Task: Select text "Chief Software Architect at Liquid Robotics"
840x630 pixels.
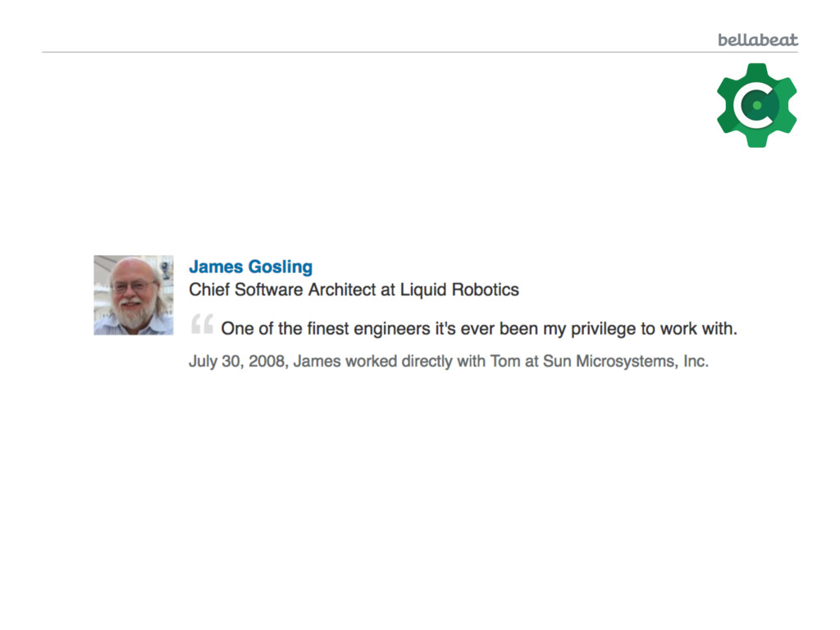Action: pos(354,290)
